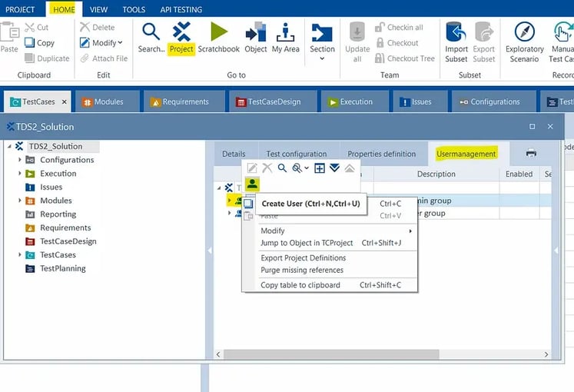
Task: Choose Copy table to clipboard
Action: (x=300, y=285)
